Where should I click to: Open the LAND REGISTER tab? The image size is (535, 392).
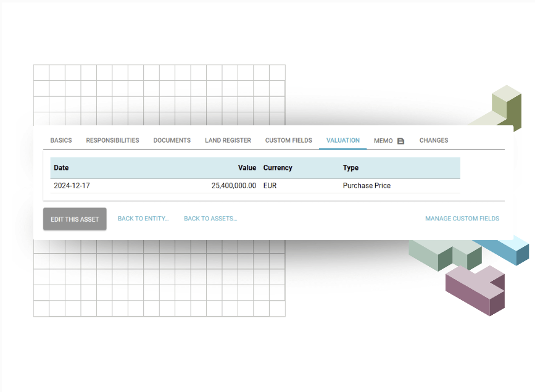click(228, 140)
